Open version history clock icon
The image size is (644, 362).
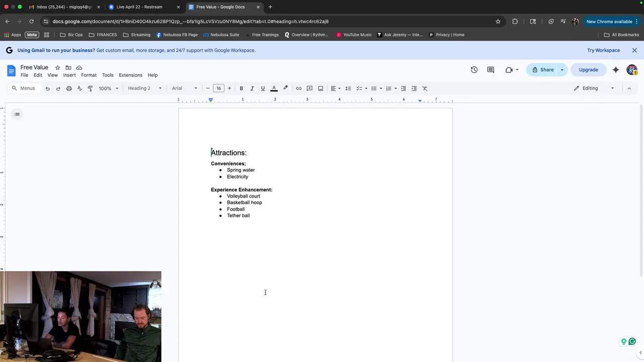pyautogui.click(x=474, y=70)
